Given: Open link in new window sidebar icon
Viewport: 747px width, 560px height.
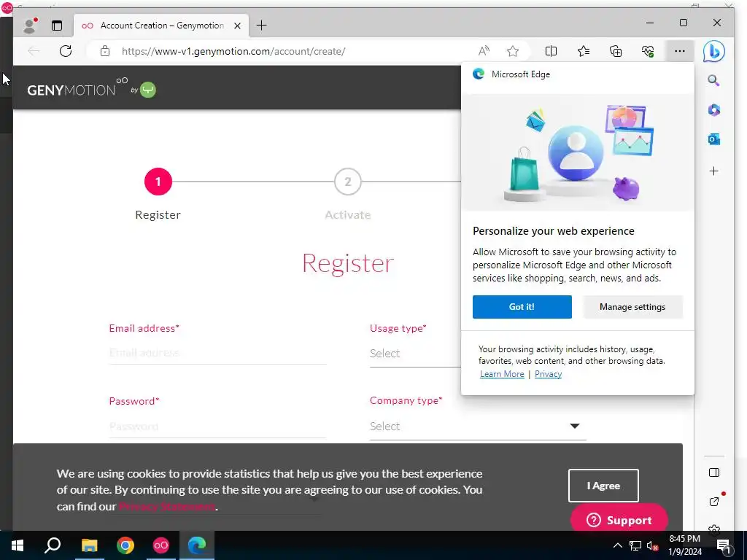Looking at the screenshot, I should [713, 502].
